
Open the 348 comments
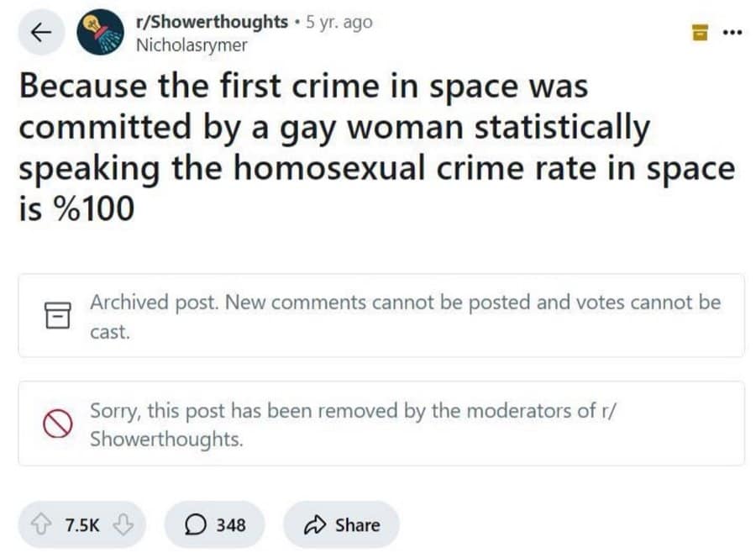230,525
